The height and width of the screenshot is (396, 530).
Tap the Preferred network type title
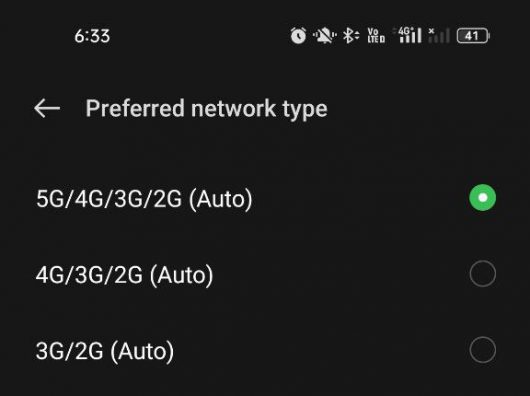[x=207, y=109]
